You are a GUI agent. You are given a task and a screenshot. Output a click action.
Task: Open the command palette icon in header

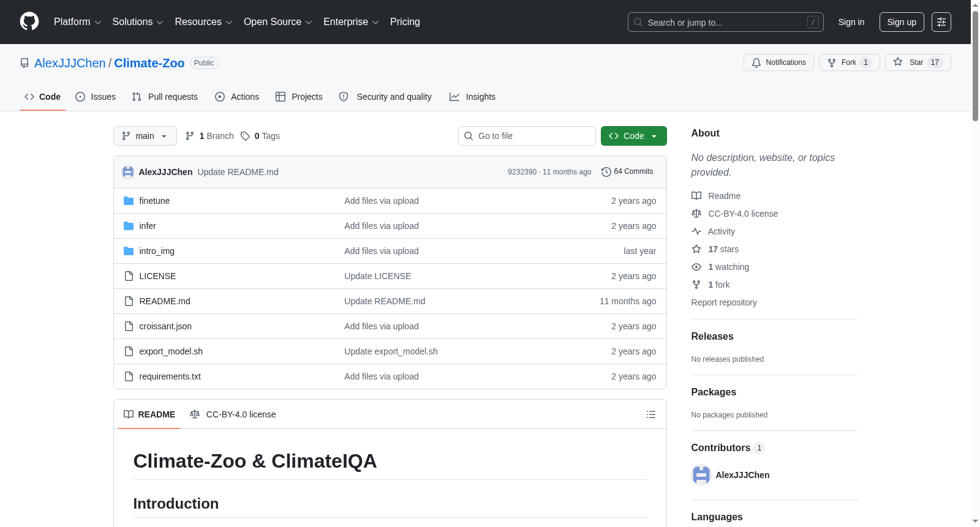point(941,22)
